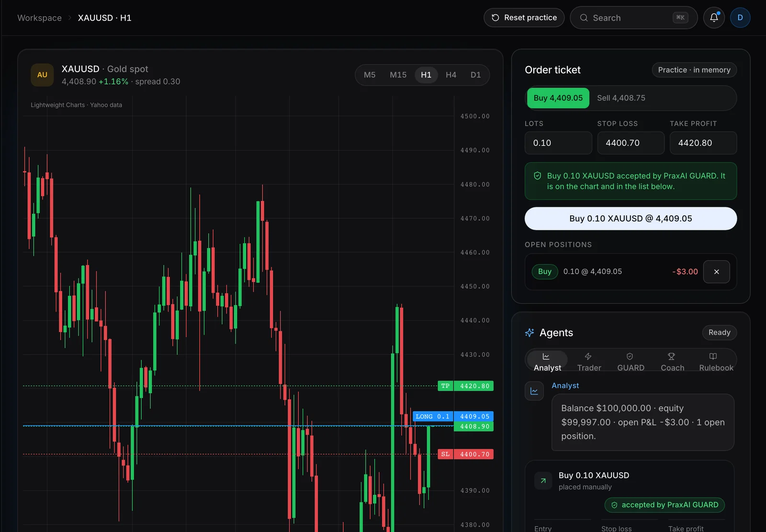Click the Agents sparkle icon

coord(529,333)
